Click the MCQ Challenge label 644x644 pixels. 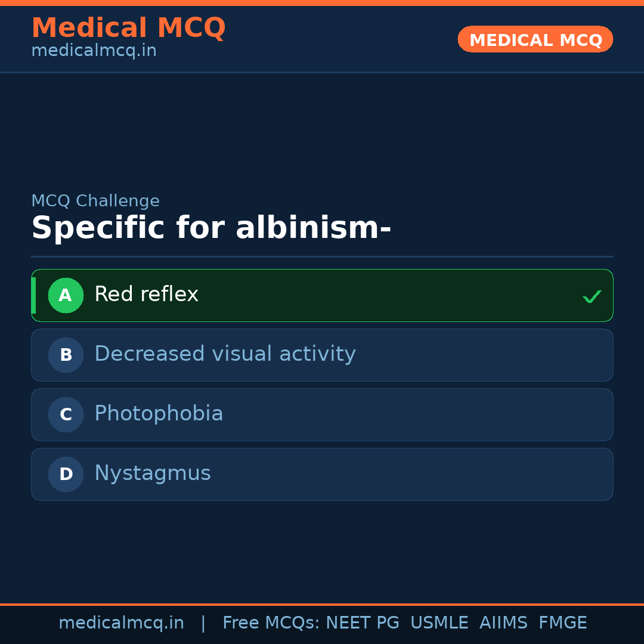95,201
